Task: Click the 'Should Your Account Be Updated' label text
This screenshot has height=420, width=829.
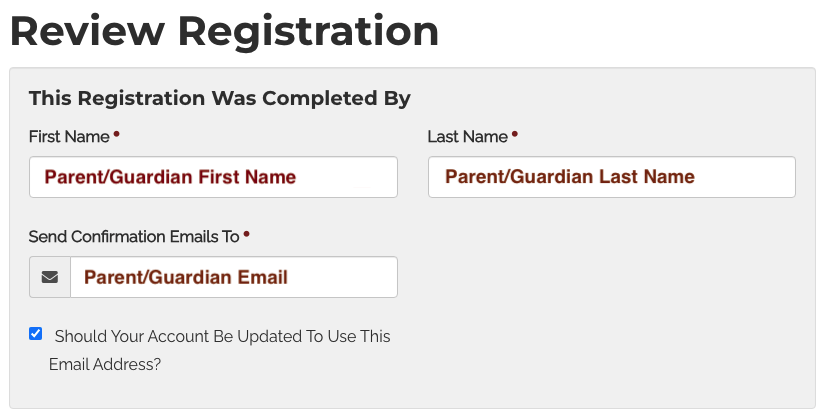Action: 223,336
